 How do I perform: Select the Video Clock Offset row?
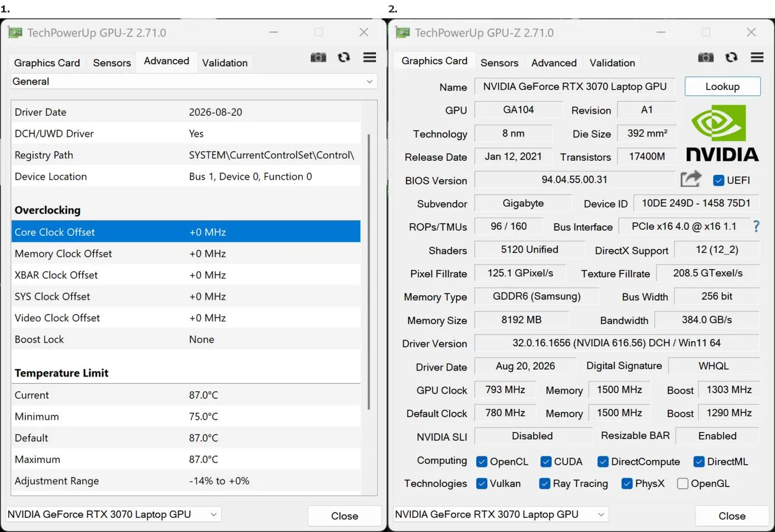tap(186, 318)
